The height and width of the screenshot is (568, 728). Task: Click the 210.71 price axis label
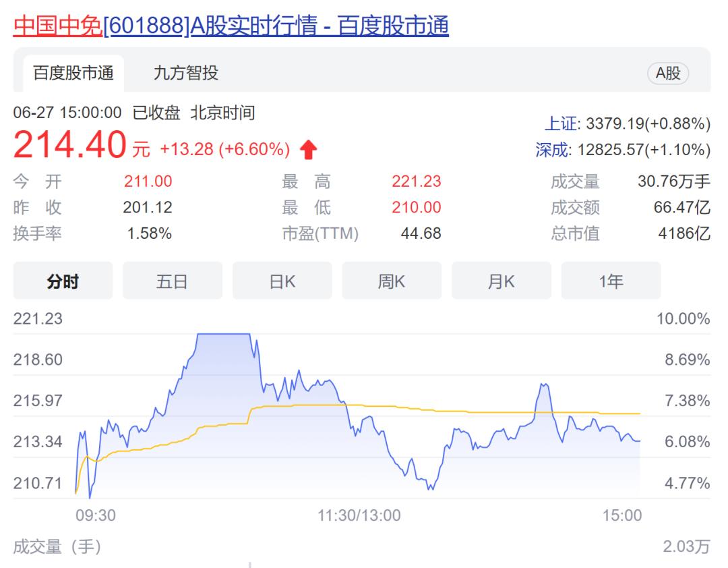pos(38,484)
